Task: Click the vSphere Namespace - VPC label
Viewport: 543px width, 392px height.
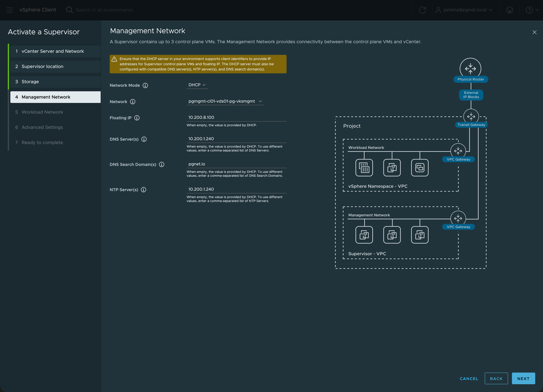Action: [378, 186]
